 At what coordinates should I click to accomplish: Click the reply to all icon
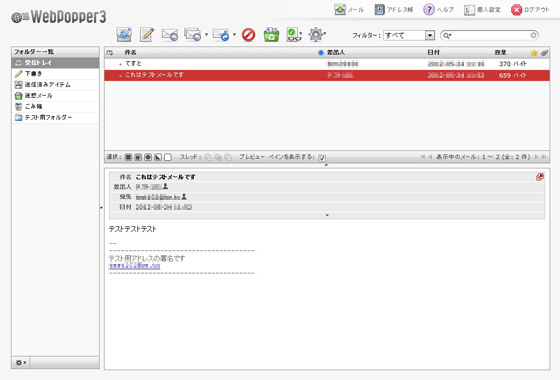192,35
